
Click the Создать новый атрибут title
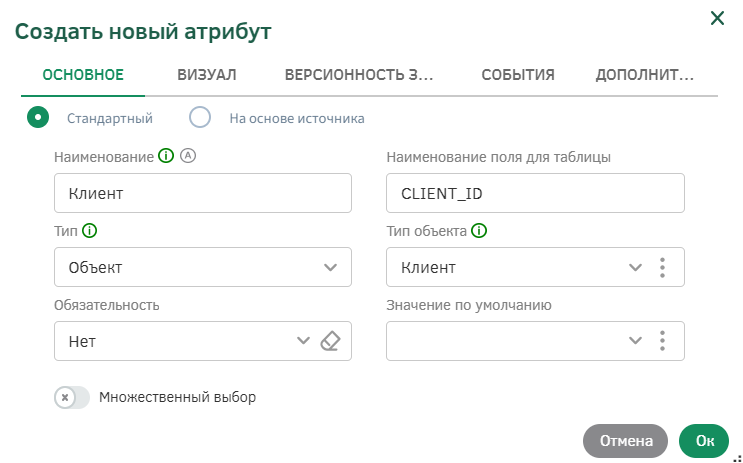[x=143, y=32]
